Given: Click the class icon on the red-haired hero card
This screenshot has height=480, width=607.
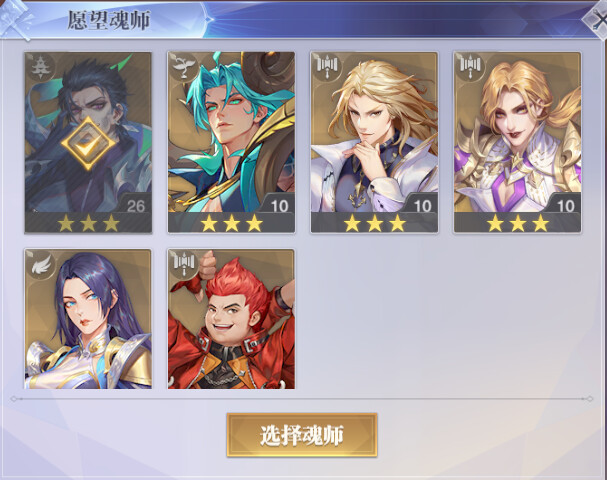Looking at the screenshot, I should tap(183, 264).
